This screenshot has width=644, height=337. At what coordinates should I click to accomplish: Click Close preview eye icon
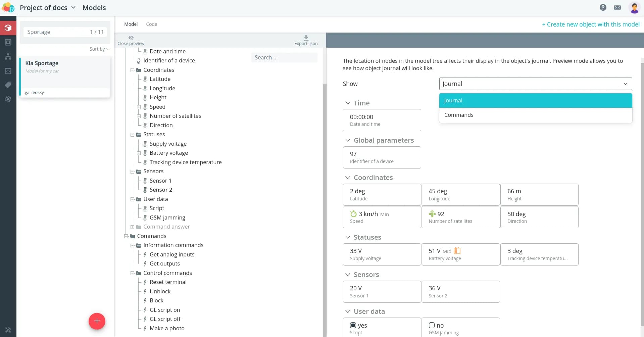point(131,38)
